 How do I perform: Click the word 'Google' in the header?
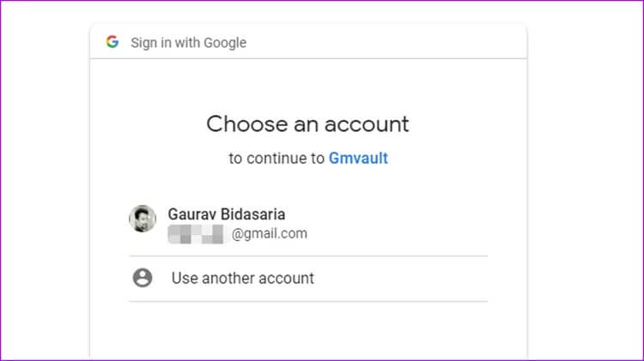tap(225, 43)
